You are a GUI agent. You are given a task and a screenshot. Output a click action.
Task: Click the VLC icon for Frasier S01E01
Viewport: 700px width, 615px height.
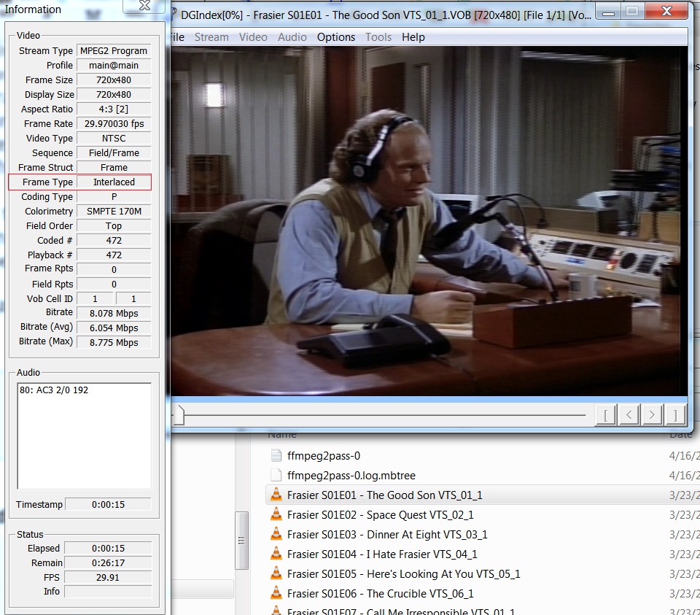[276, 495]
